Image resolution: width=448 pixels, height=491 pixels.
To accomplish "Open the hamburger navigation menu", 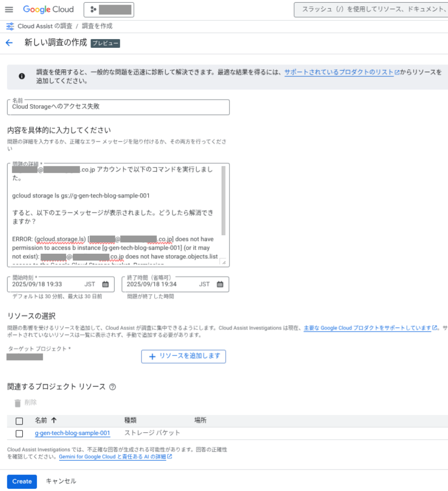I will [9, 10].
